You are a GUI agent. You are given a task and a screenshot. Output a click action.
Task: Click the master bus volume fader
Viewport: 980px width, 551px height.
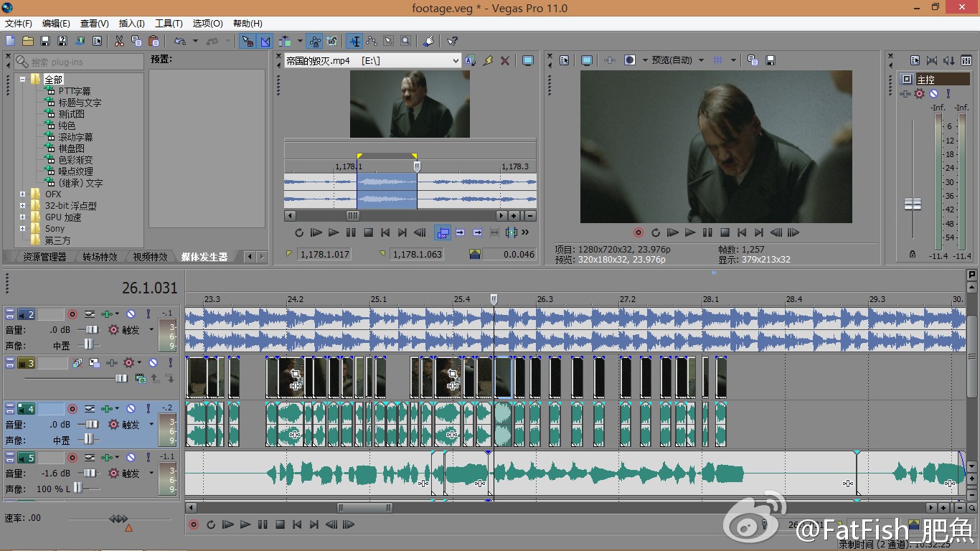[913, 204]
